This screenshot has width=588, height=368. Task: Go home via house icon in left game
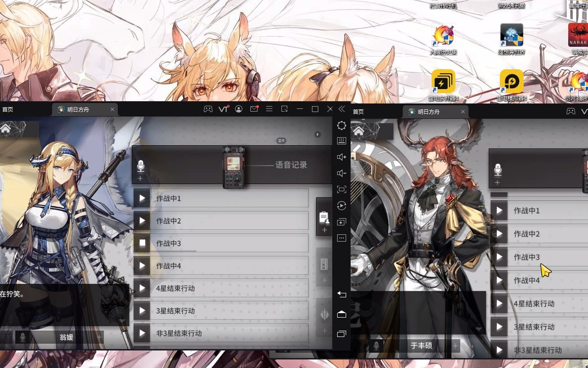pos(6,129)
